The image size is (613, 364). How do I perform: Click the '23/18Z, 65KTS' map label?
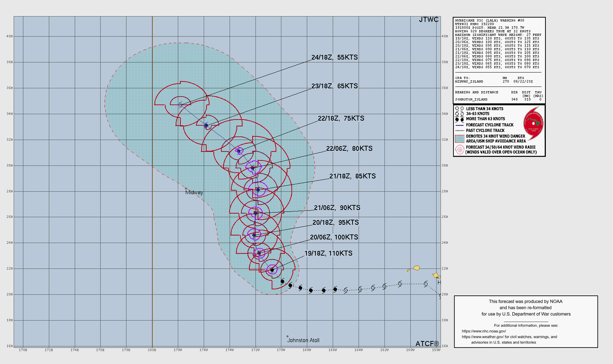[x=335, y=86]
